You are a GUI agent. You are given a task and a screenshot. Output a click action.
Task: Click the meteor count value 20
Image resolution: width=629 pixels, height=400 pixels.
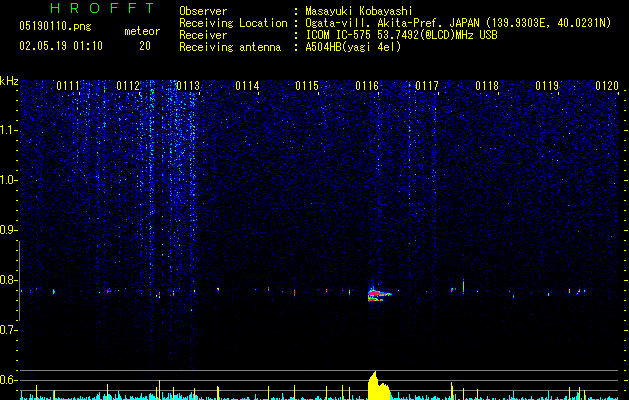coord(145,46)
